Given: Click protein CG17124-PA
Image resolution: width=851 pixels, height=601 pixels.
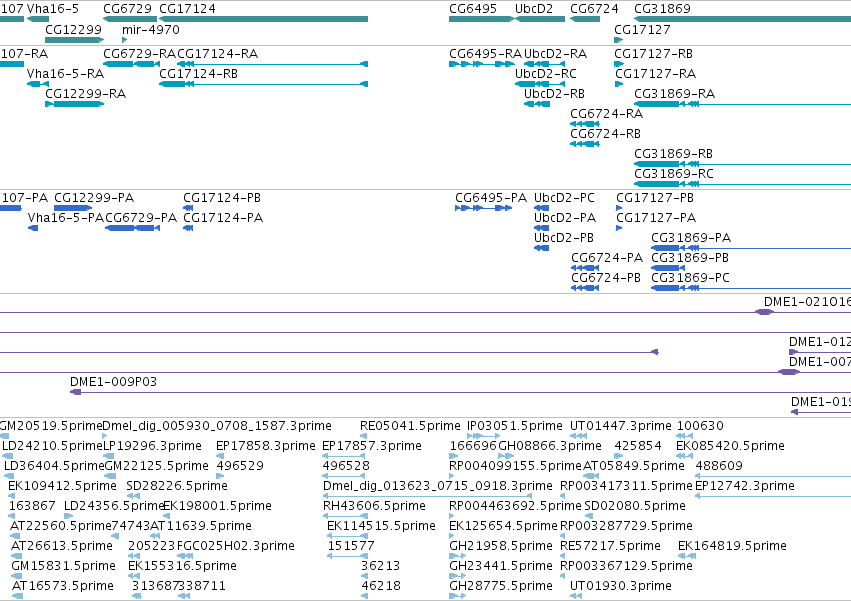Looking at the screenshot, I should 188,228.
